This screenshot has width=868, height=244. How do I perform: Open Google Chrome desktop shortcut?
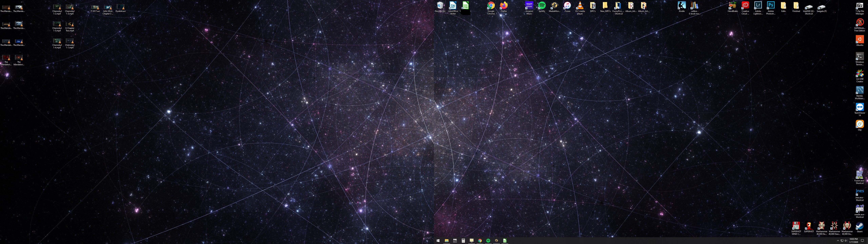491,8
